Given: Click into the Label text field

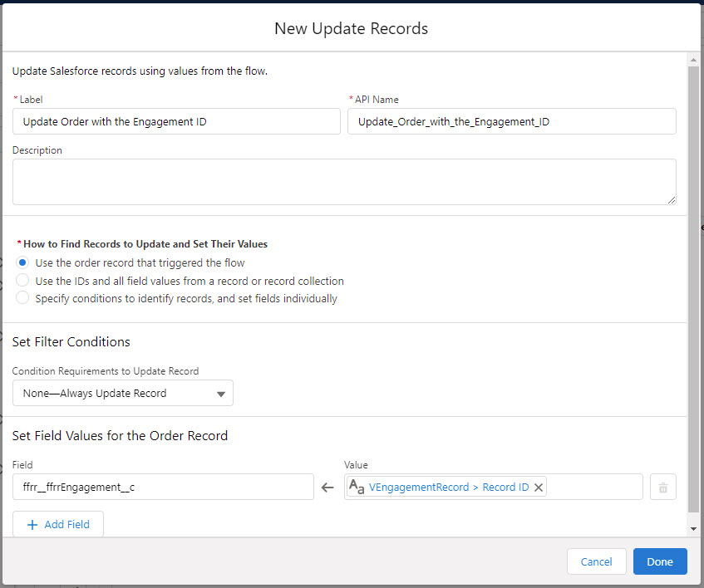Looking at the screenshot, I should click(176, 121).
